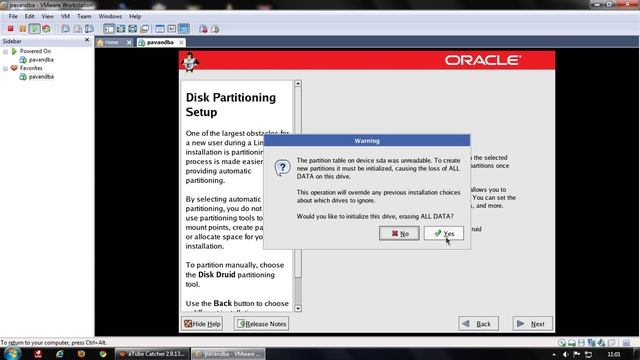
Task: Click the Unity mode toolbar icon
Action: (x=144, y=29)
